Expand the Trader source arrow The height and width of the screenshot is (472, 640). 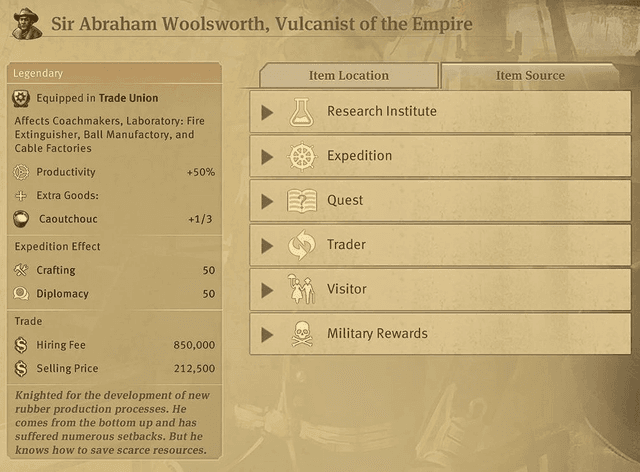click(x=267, y=246)
